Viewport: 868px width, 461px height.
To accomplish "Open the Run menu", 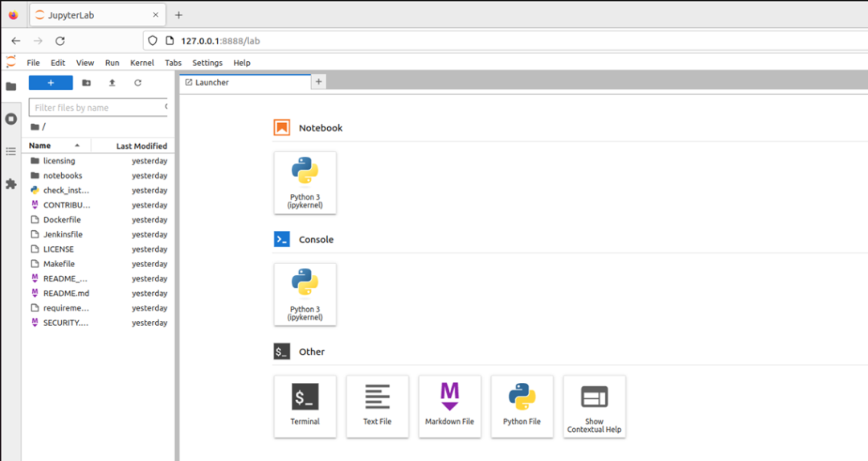I will click(112, 63).
